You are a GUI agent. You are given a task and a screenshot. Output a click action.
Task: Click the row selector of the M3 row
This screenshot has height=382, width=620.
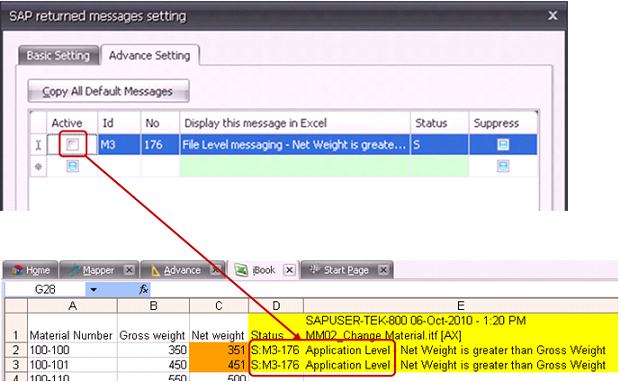pyautogui.click(x=38, y=145)
